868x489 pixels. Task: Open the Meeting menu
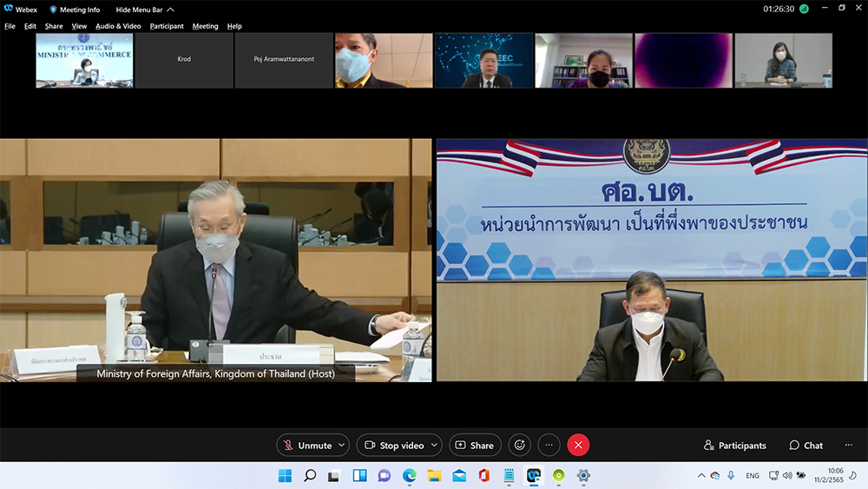pos(205,26)
